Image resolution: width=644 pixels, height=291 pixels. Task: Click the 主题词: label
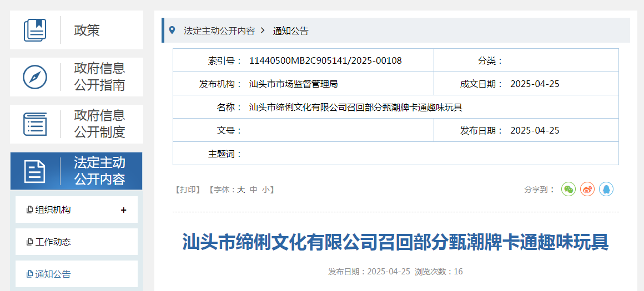(x=225, y=154)
